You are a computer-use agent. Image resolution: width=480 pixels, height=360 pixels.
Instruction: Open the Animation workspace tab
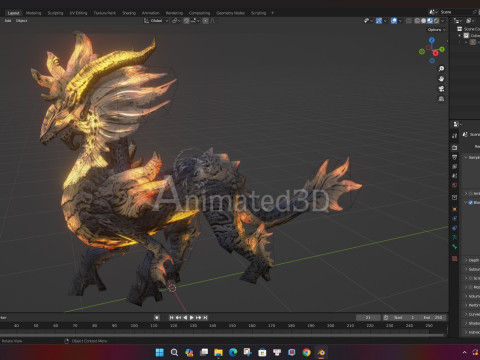(x=150, y=13)
